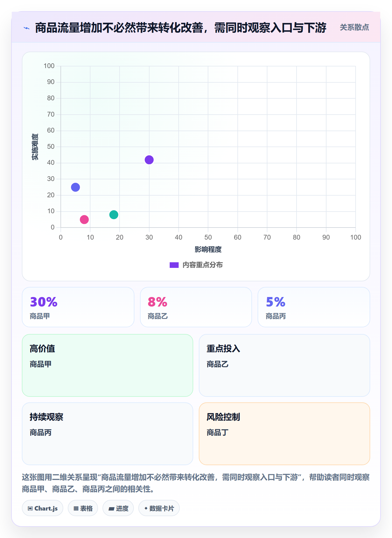Click 商品丁 in the 风险控制 card
This screenshot has width=392, height=538.
coord(218,433)
